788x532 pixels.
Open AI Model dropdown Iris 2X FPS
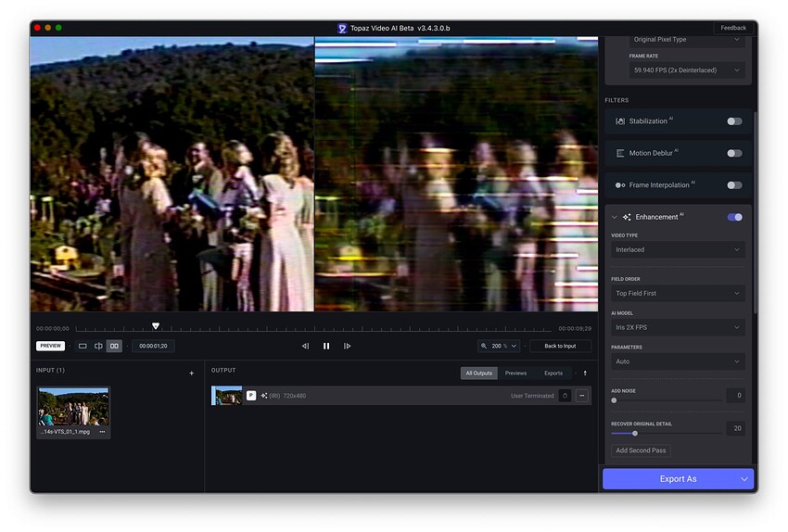[x=678, y=327]
